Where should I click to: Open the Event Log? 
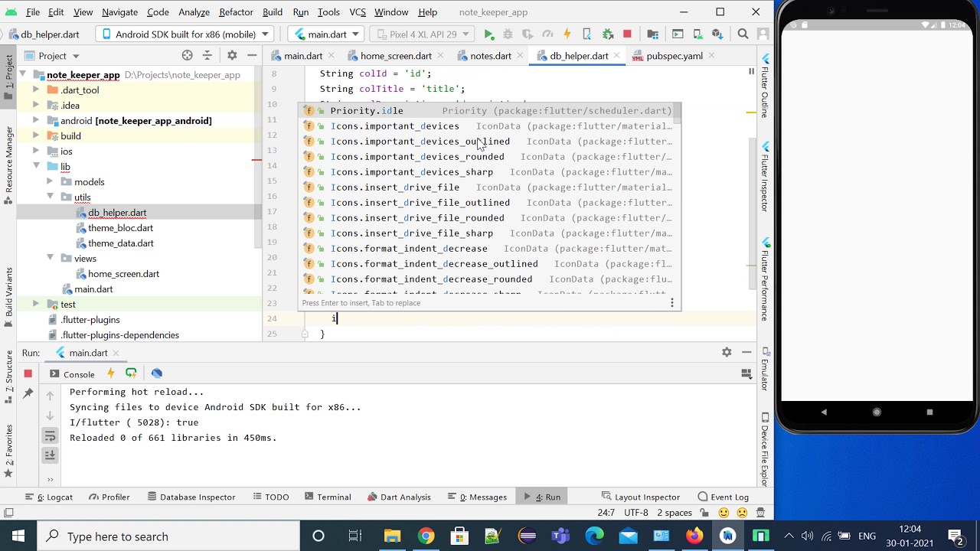click(723, 497)
